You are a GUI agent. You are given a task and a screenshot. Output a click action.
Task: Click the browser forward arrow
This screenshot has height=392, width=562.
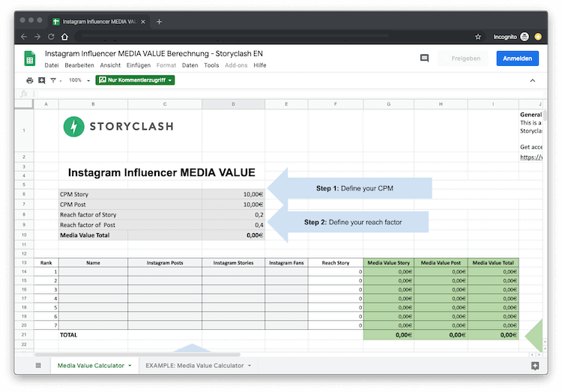(x=37, y=37)
